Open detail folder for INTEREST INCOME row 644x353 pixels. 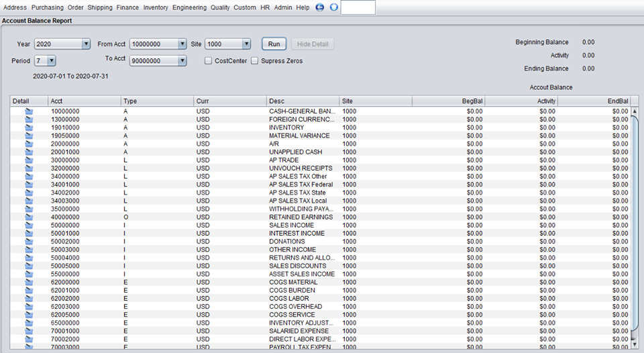tap(29, 234)
